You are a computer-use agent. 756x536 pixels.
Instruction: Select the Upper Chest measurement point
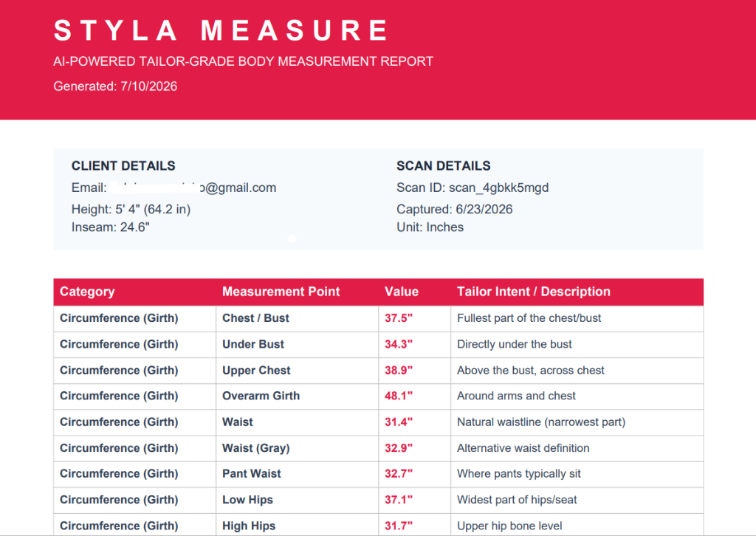(x=256, y=370)
